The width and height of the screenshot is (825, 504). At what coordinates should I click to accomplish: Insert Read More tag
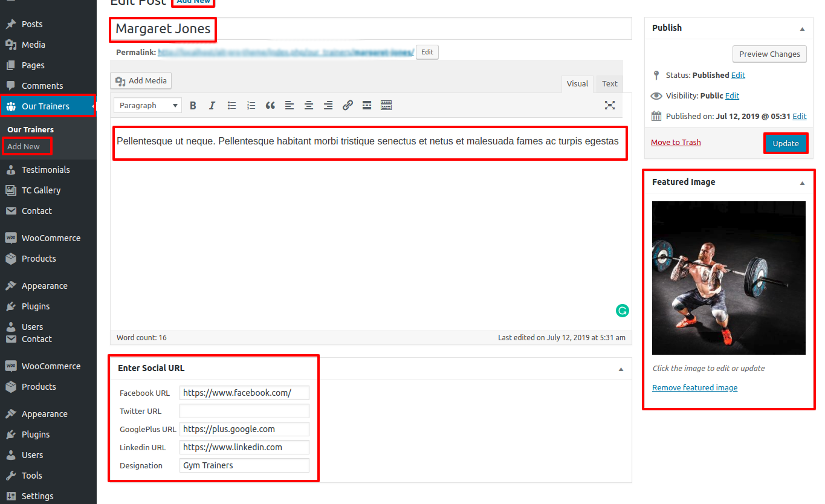367,106
